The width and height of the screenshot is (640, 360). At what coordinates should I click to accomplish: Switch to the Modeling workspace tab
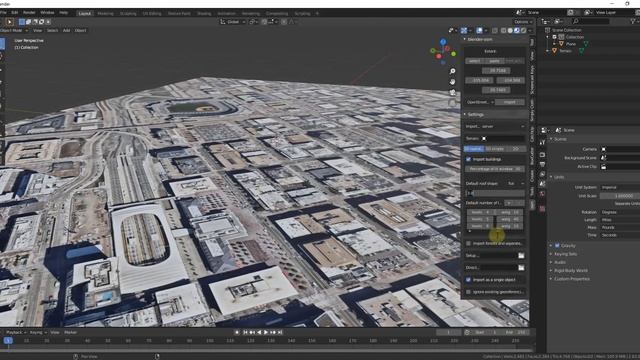coord(105,13)
